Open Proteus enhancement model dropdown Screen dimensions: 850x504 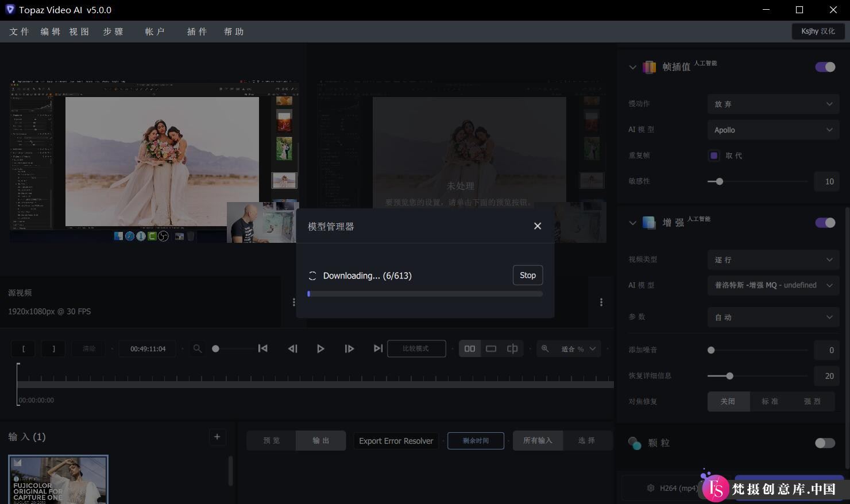point(773,285)
